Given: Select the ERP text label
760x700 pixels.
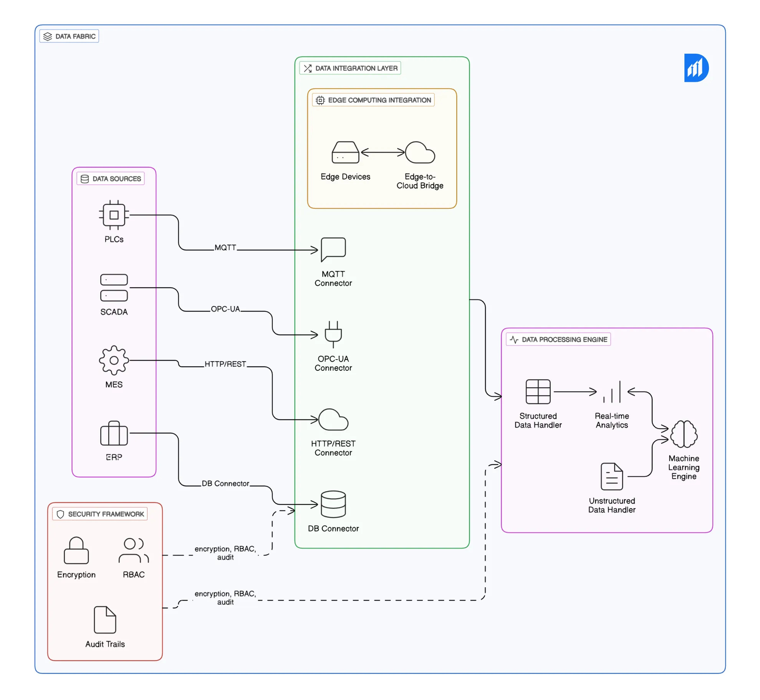Looking at the screenshot, I should 114,457.
